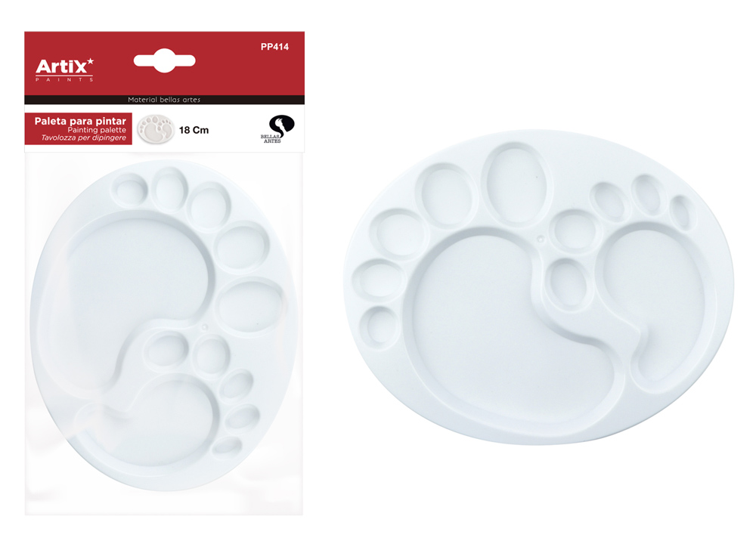Image resolution: width=756 pixels, height=544 pixels.
Task: Click the red header of the package
Action: pyautogui.click(x=164, y=63)
